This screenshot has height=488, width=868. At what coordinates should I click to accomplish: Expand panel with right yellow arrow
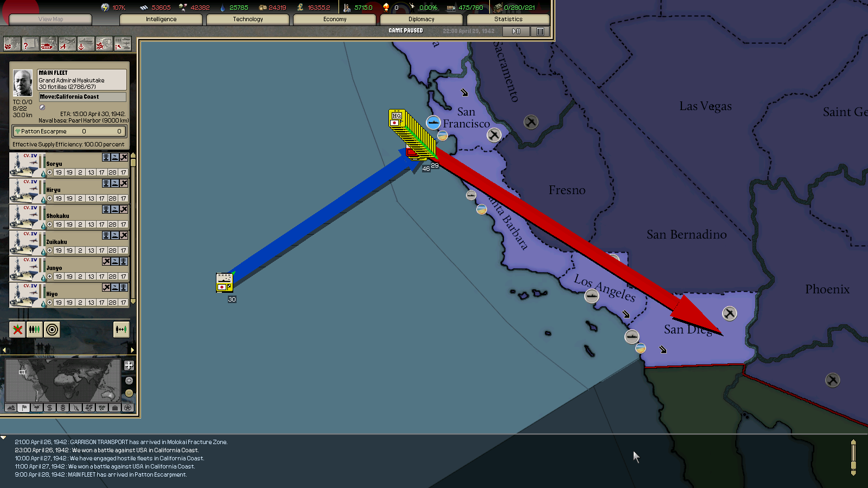pos(132,350)
